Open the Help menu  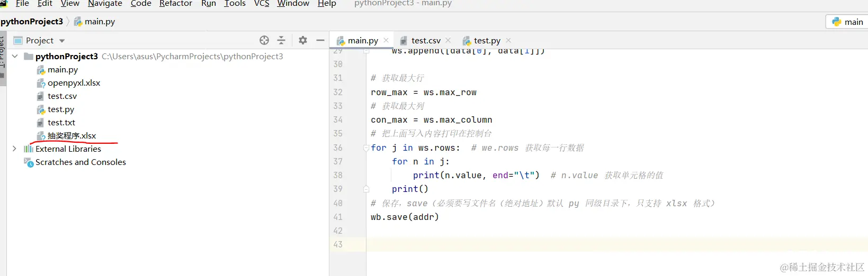pos(327,3)
